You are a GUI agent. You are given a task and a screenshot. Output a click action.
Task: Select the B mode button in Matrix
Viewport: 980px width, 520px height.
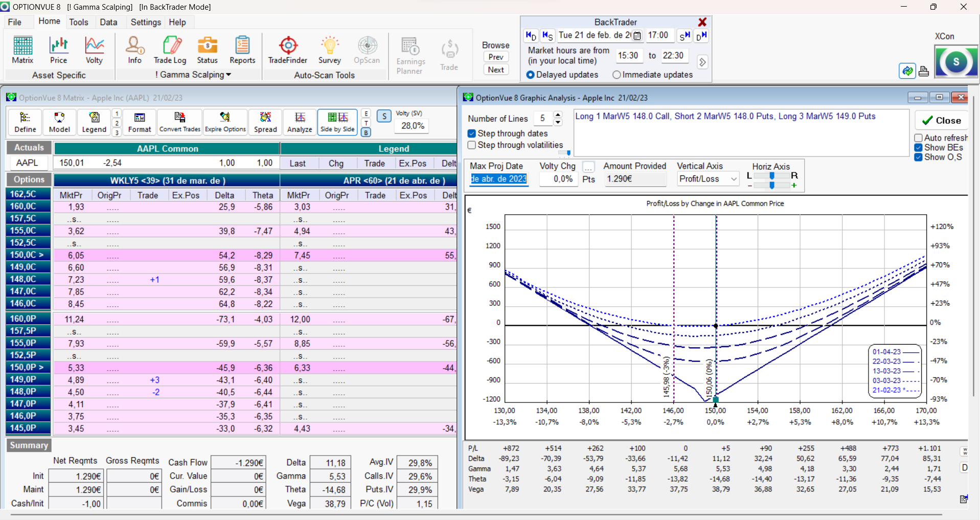[x=366, y=132]
